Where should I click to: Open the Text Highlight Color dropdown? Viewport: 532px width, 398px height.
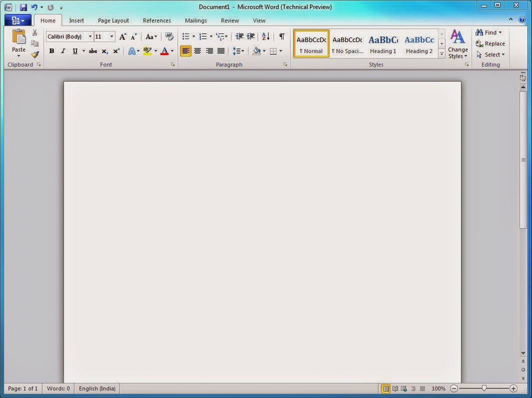point(155,51)
